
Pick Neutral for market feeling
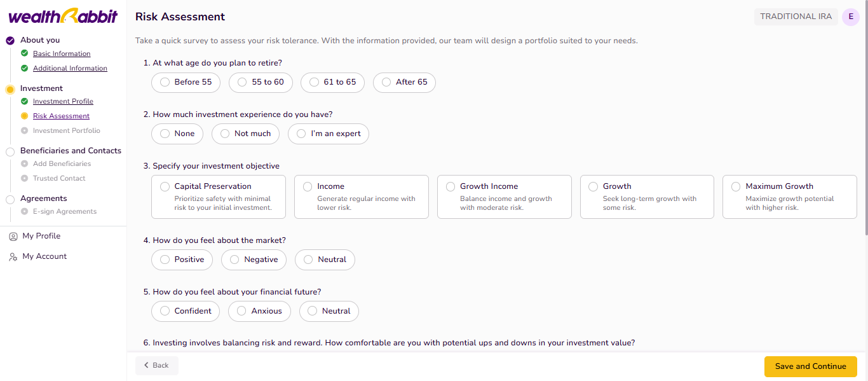click(x=325, y=260)
